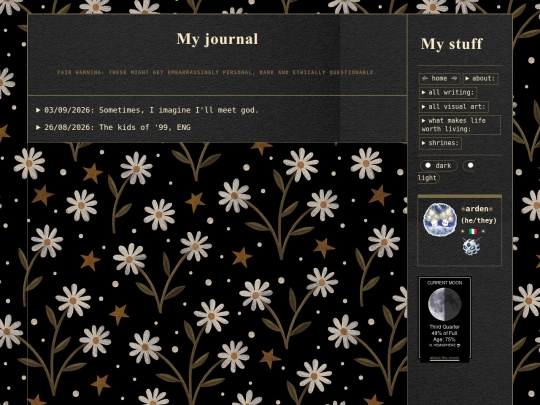This screenshot has height=405, width=540.
Task: Expand journal entry 'The kids of '99, ENG'
Action: pyautogui.click(x=113, y=127)
